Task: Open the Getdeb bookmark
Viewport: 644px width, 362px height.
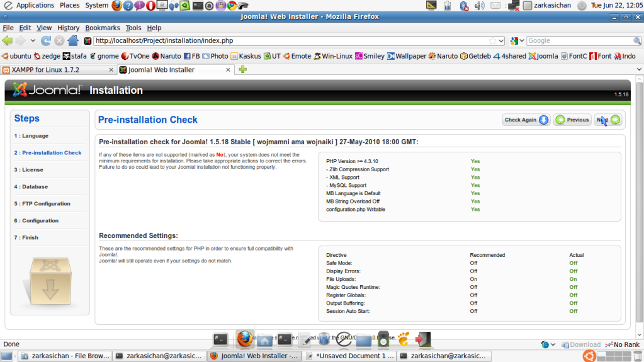Action: point(475,56)
